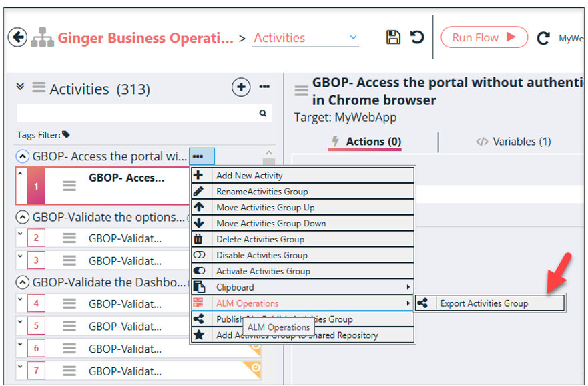Click the add activity plus icon
Image resolution: width=588 pixels, height=386 pixels.
coord(240,87)
